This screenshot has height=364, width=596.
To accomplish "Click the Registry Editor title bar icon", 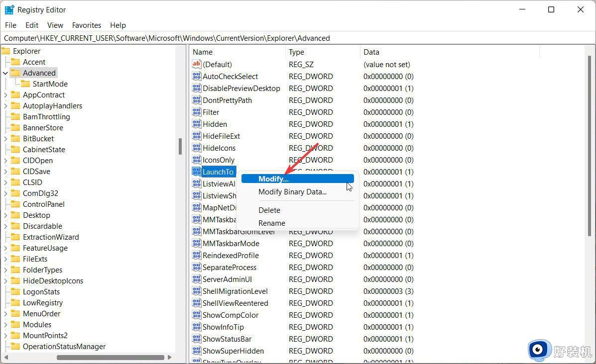I will tap(9, 9).
